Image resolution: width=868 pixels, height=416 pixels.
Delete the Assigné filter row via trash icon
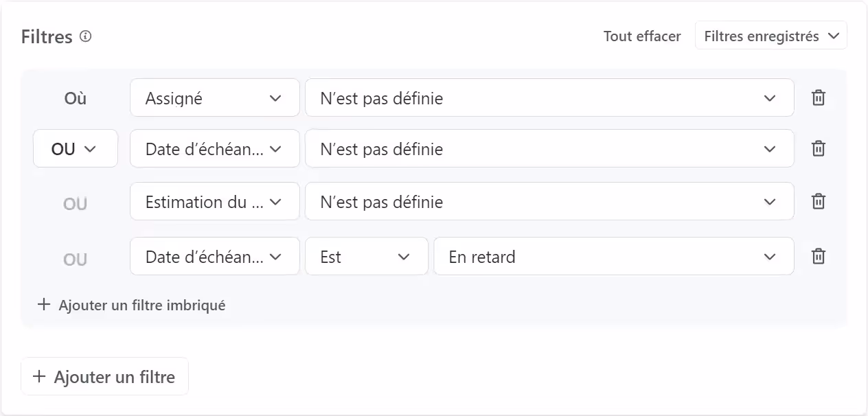(818, 97)
